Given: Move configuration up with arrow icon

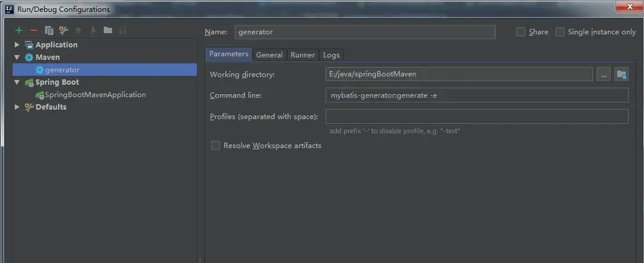Looking at the screenshot, I should tap(78, 30).
